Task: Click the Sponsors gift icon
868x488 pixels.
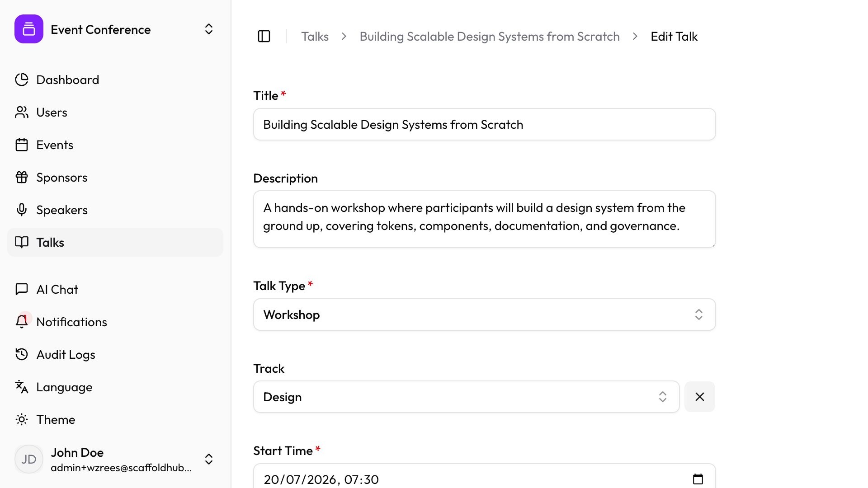Action: (x=22, y=177)
